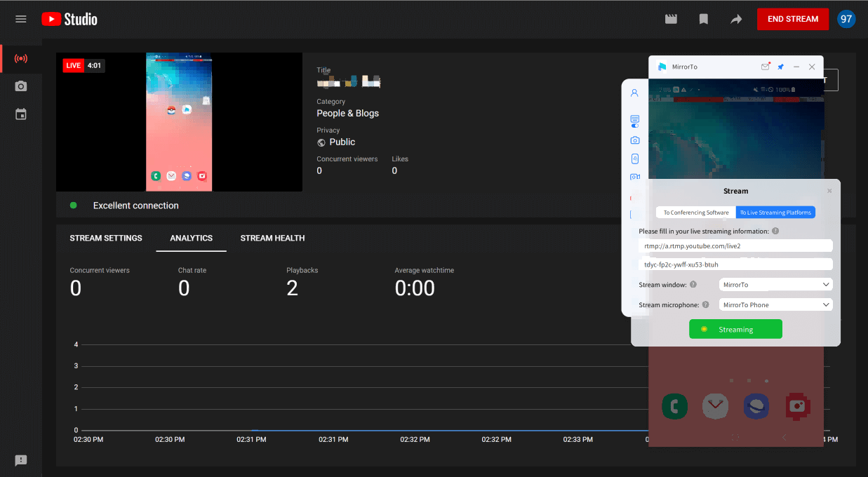Open the Stream microphone dropdown
This screenshot has height=477, width=868.
click(776, 304)
